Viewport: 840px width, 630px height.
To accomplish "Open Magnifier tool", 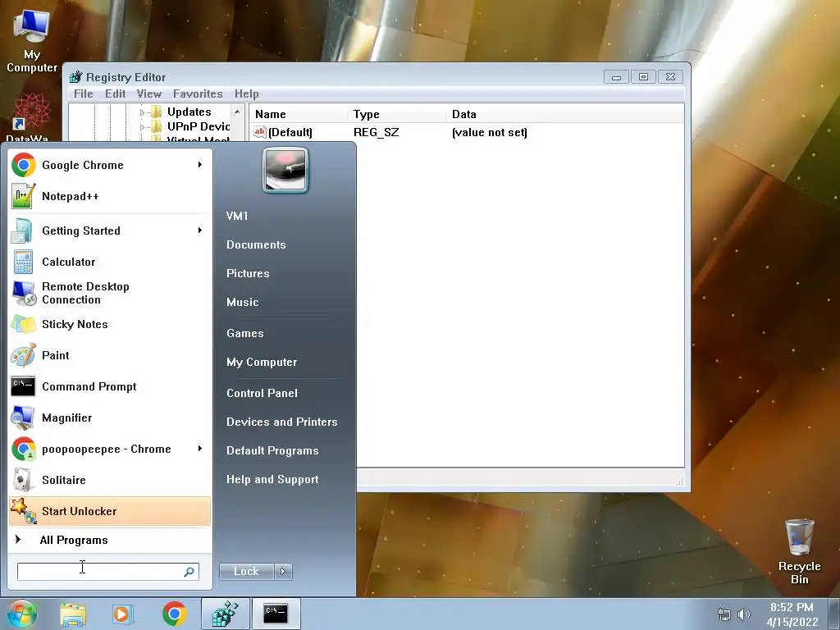I will tap(109, 418).
